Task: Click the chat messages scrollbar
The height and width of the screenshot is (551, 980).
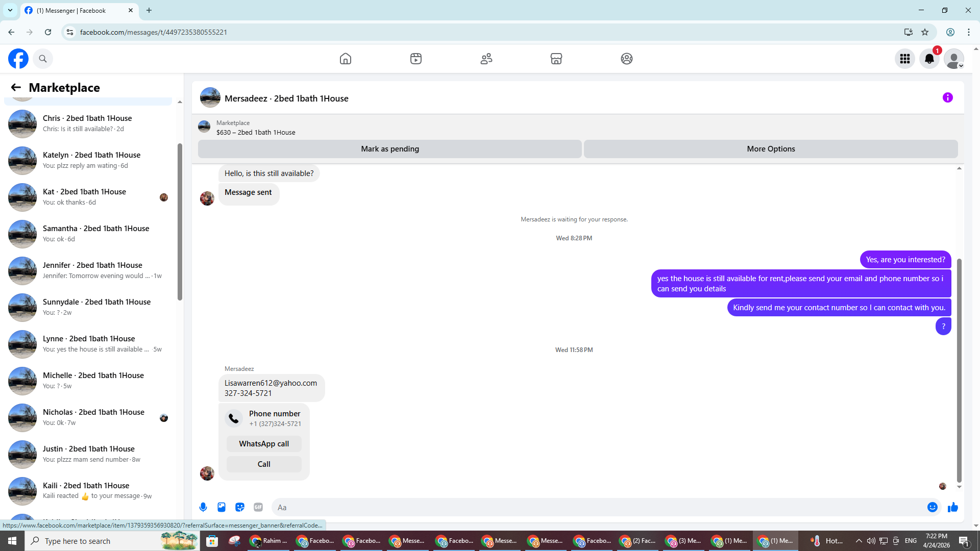Action: tap(959, 370)
